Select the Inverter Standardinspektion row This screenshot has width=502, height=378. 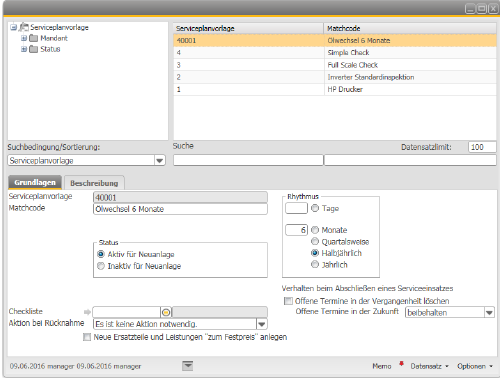coord(335,77)
